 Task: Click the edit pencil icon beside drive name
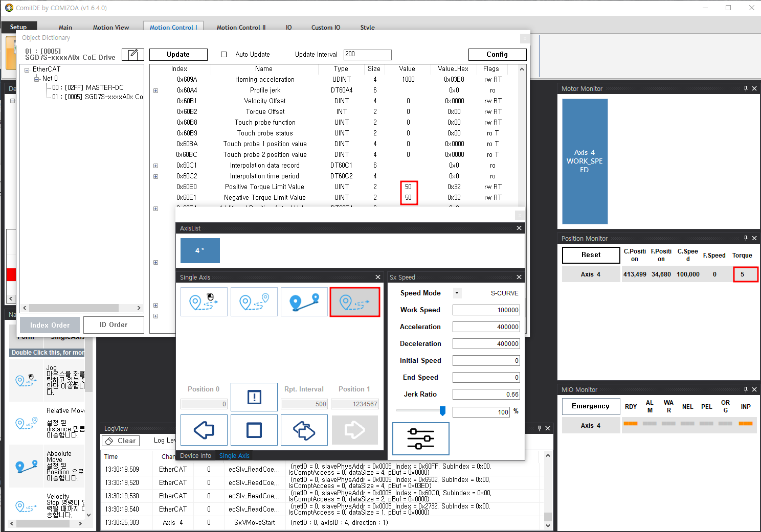(x=133, y=55)
